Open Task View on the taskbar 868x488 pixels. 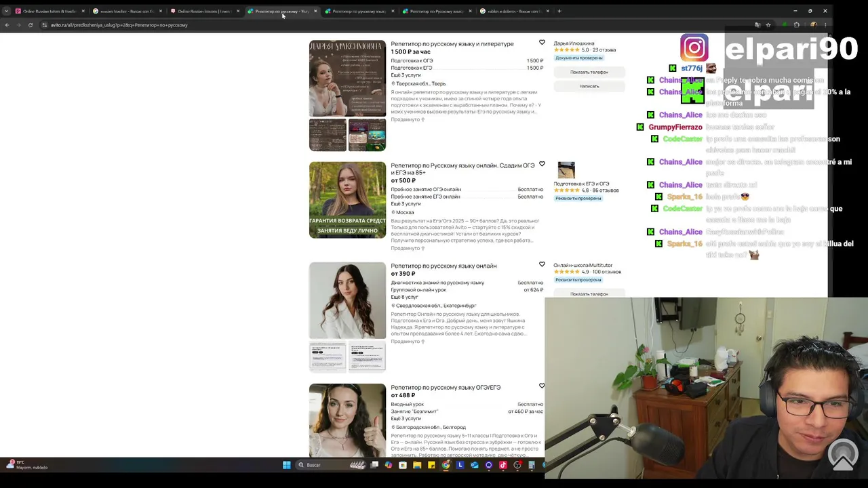[x=374, y=465]
